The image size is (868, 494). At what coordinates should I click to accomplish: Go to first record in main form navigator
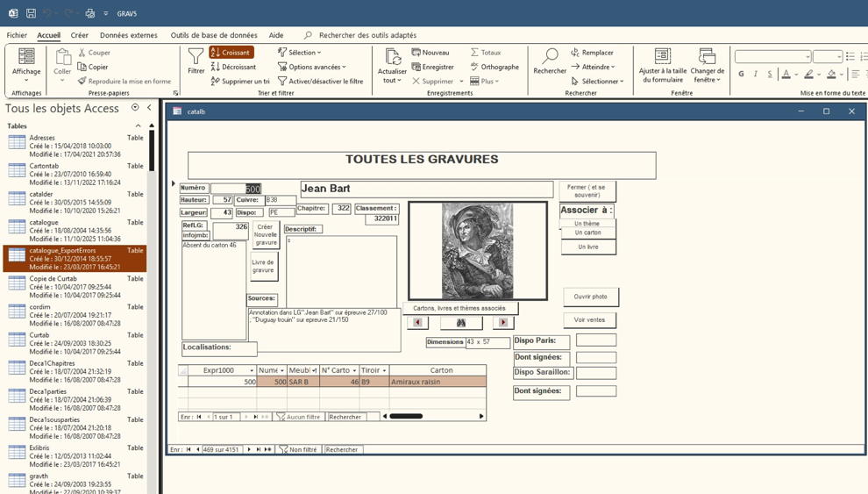[x=189, y=450]
